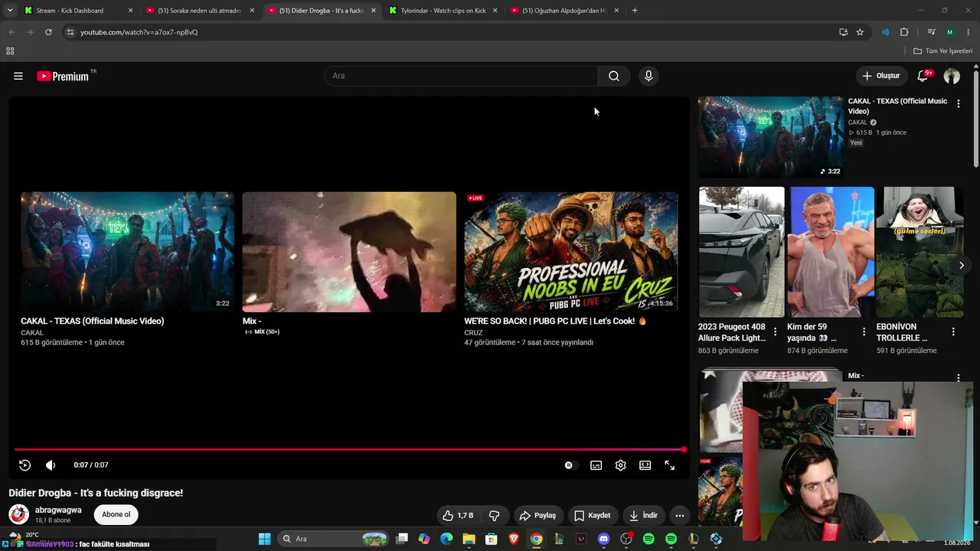Toggle the autoplay switch
Screen dimensions: 980x551
pos(569,465)
